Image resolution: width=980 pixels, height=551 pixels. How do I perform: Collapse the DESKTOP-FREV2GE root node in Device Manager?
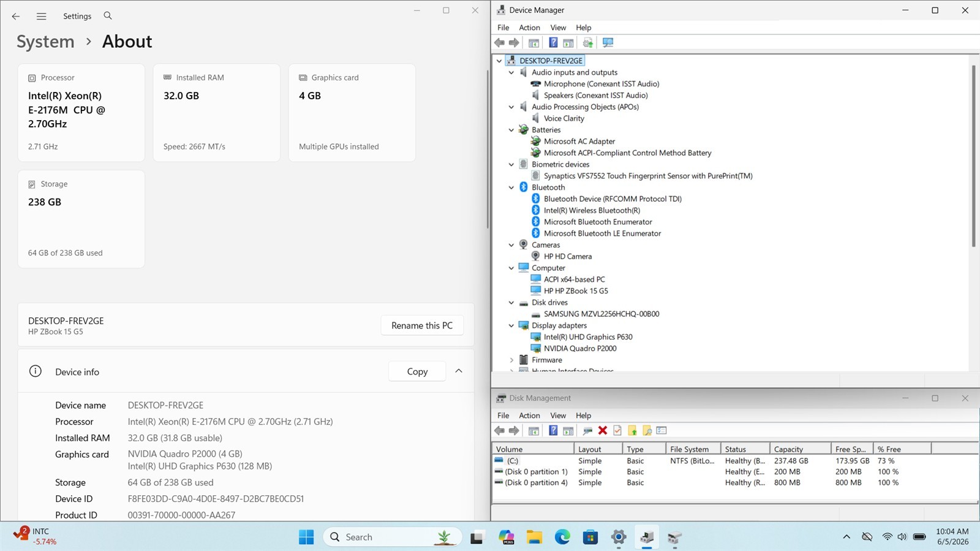pos(499,61)
